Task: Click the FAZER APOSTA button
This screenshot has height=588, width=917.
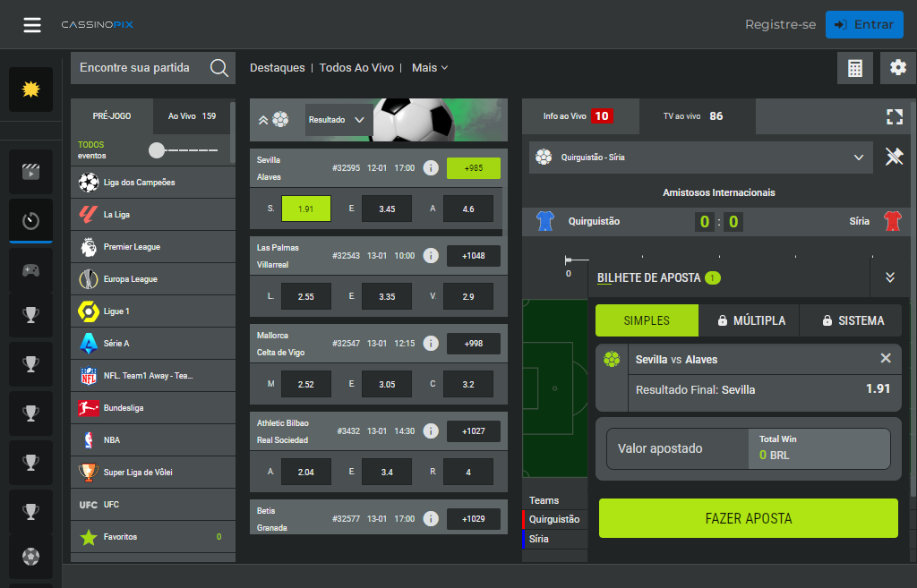Action: (748, 518)
